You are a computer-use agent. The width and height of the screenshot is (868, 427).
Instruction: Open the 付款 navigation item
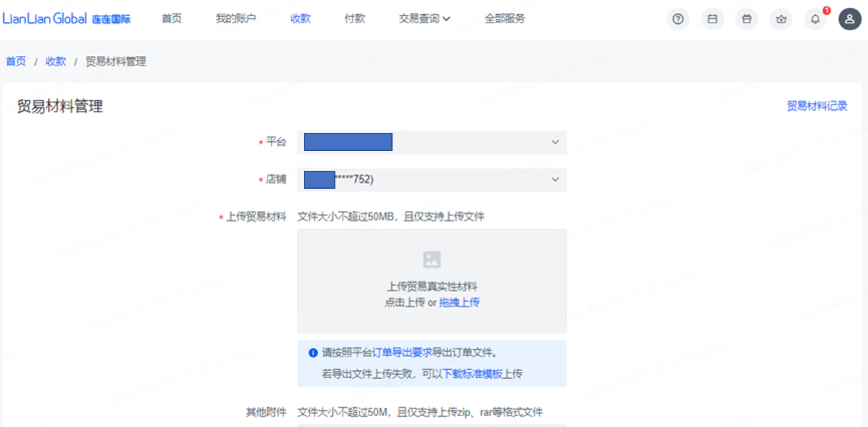pos(355,19)
